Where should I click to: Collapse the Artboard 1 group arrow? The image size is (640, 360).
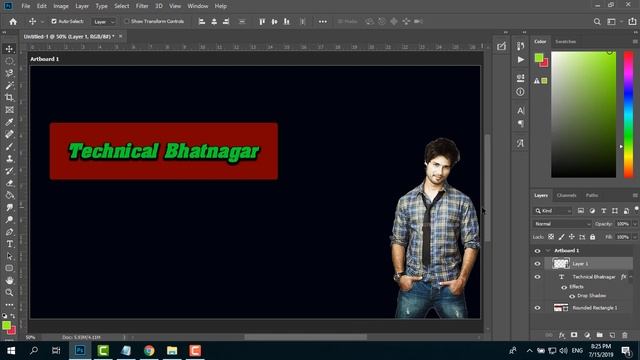pyautogui.click(x=548, y=251)
